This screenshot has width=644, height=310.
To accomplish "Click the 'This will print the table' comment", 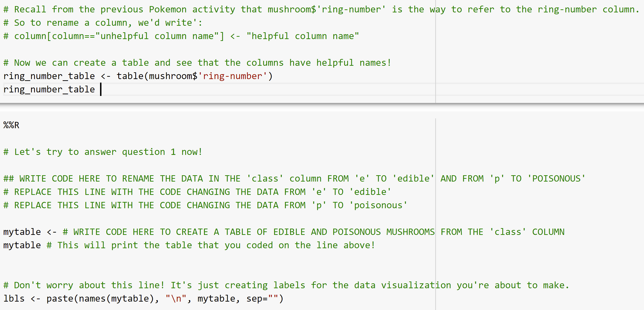I will [x=211, y=245].
